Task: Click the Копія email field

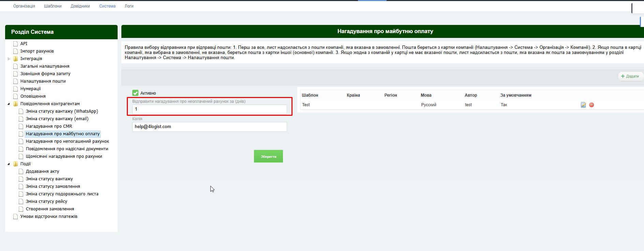Action: (x=209, y=127)
